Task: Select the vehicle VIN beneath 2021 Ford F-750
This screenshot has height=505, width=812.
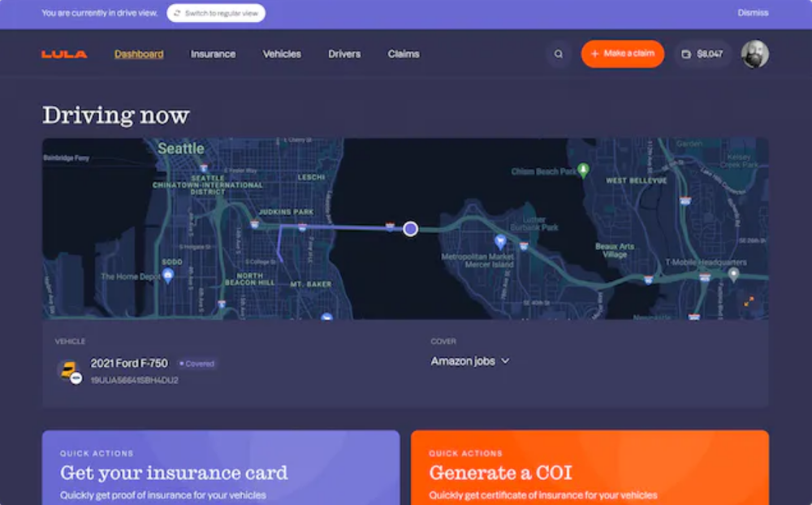Action: (135, 380)
